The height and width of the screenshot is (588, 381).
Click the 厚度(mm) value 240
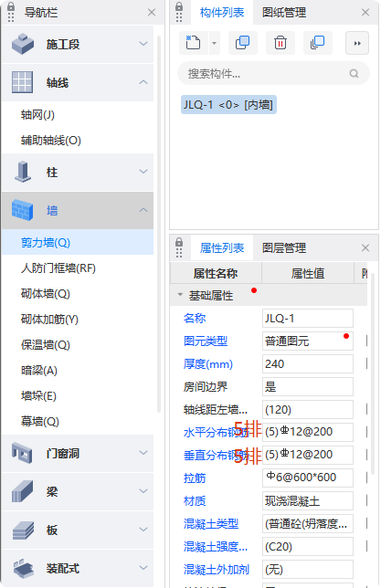[308, 364]
